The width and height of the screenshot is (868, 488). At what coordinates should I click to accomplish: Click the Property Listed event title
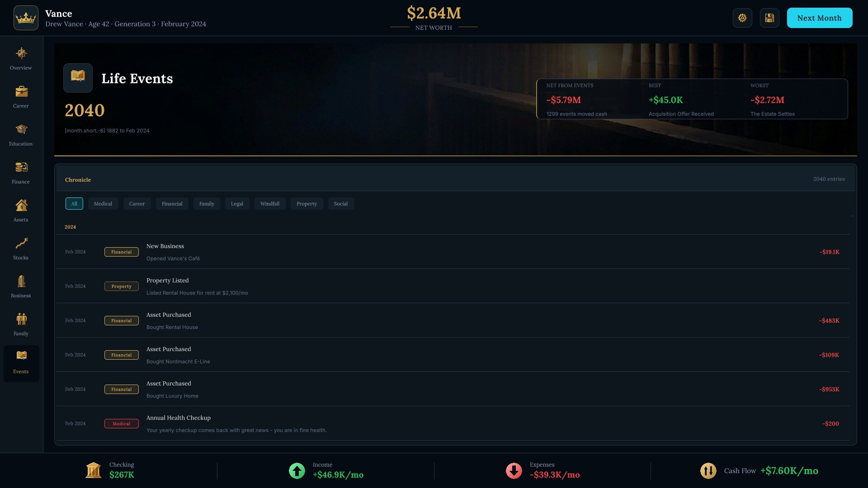pyautogui.click(x=168, y=281)
